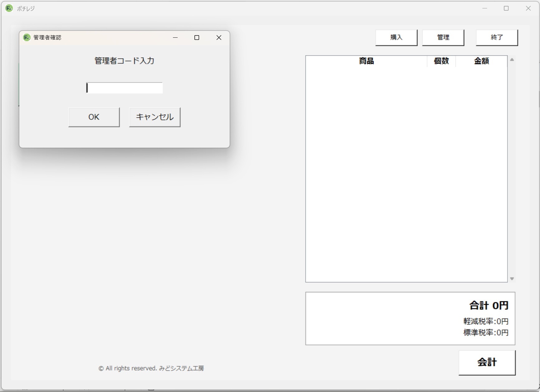Click the 個数 column header
Viewport: 540px width, 392px height.
point(441,61)
